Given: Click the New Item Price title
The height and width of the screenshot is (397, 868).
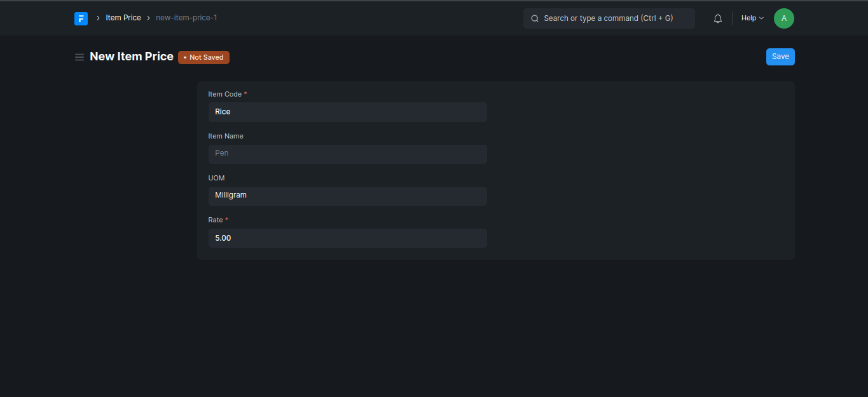Looking at the screenshot, I should [x=132, y=57].
